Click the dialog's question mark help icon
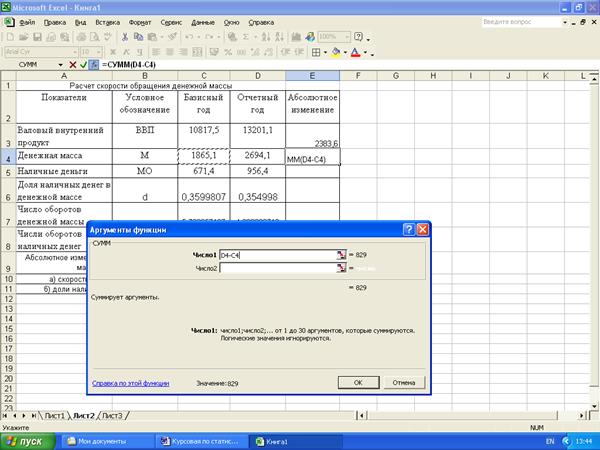The width and height of the screenshot is (600, 450). [409, 229]
